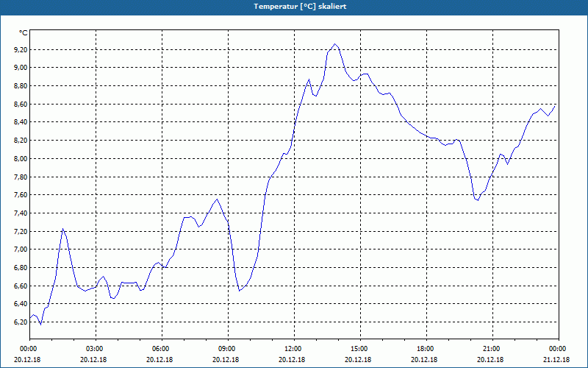
Task: Pick the 20.12.18 date below 18:00
Action: click(x=424, y=360)
